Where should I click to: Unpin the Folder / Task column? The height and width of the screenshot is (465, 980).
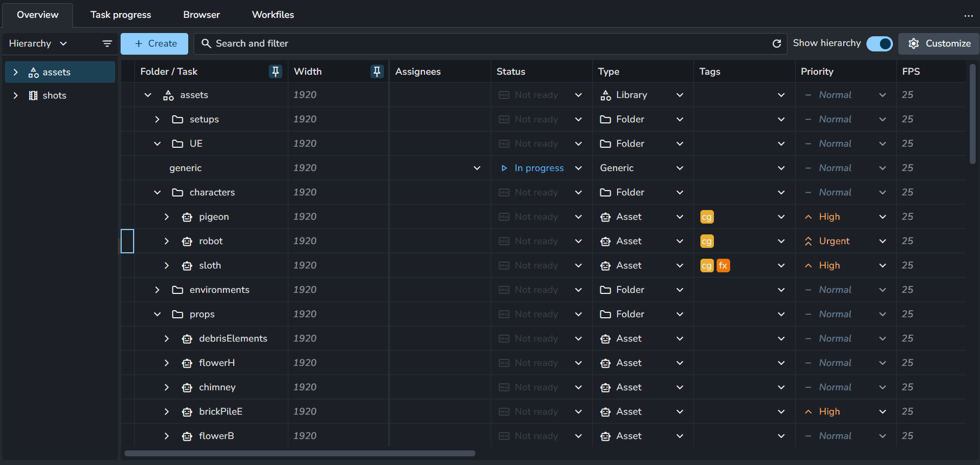pos(275,71)
